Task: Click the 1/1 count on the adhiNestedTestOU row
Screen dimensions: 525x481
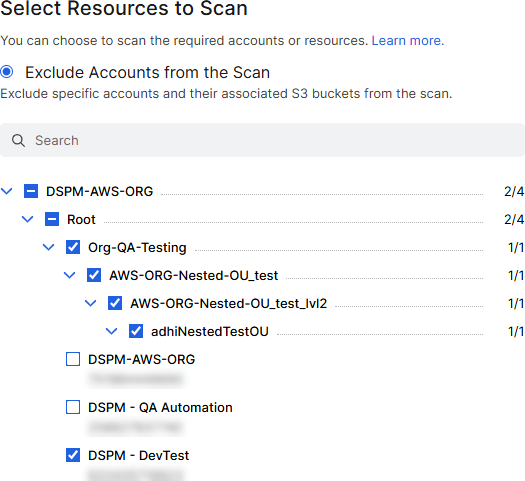Action: tap(516, 332)
